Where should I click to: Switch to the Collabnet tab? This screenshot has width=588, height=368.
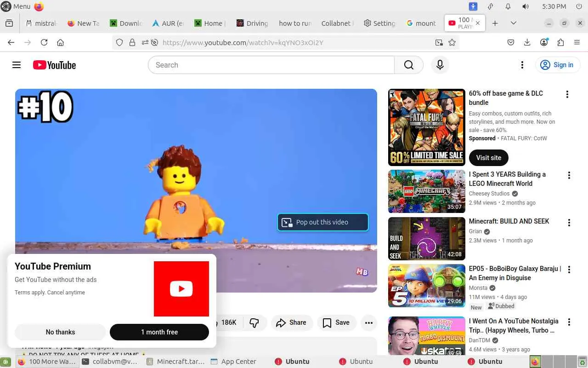coord(337,23)
